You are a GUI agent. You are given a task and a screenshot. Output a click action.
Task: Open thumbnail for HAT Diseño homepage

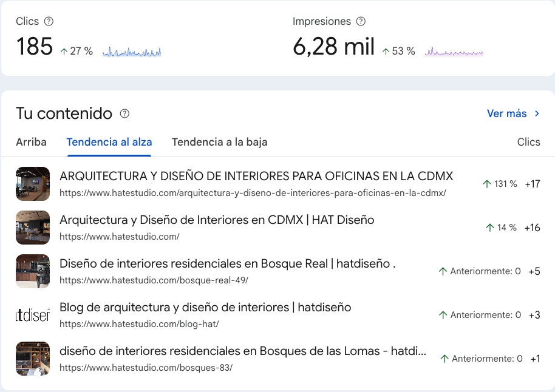pyautogui.click(x=33, y=228)
